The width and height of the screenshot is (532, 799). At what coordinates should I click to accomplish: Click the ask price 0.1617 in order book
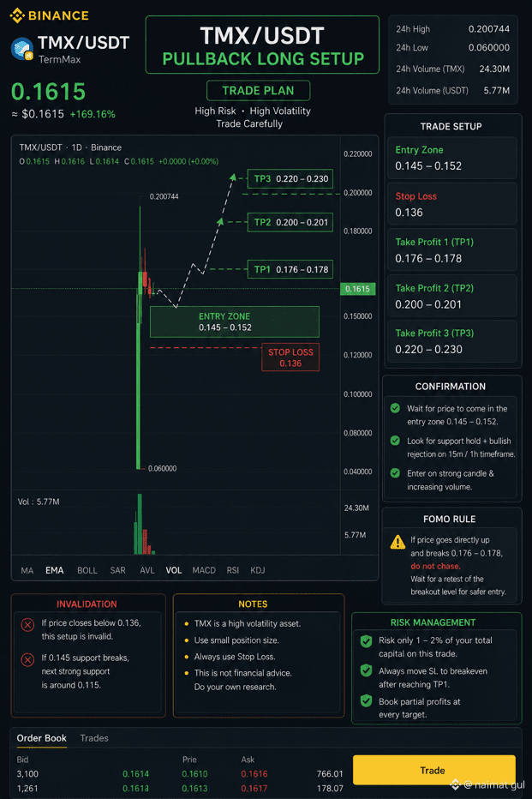pos(254,789)
